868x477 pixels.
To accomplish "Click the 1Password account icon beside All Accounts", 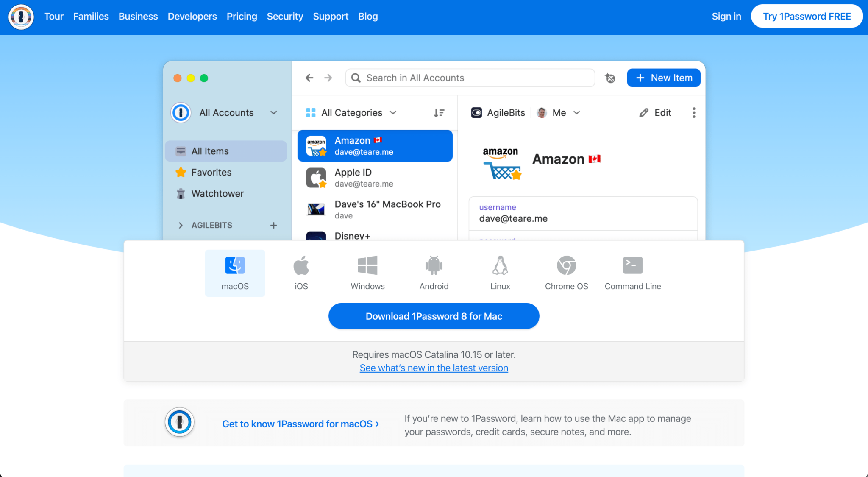I will (181, 113).
